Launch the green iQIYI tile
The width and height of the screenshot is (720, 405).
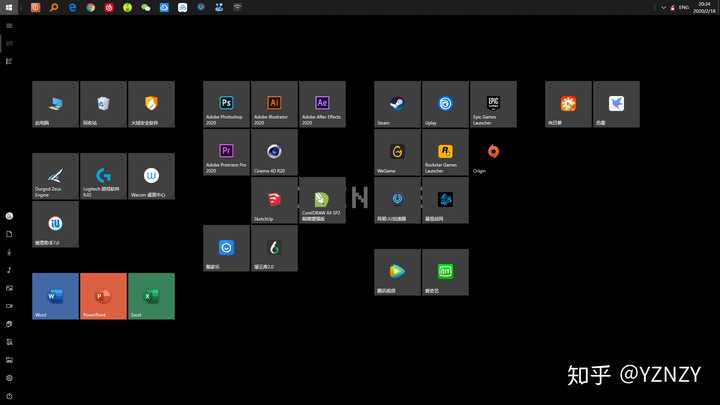(445, 272)
